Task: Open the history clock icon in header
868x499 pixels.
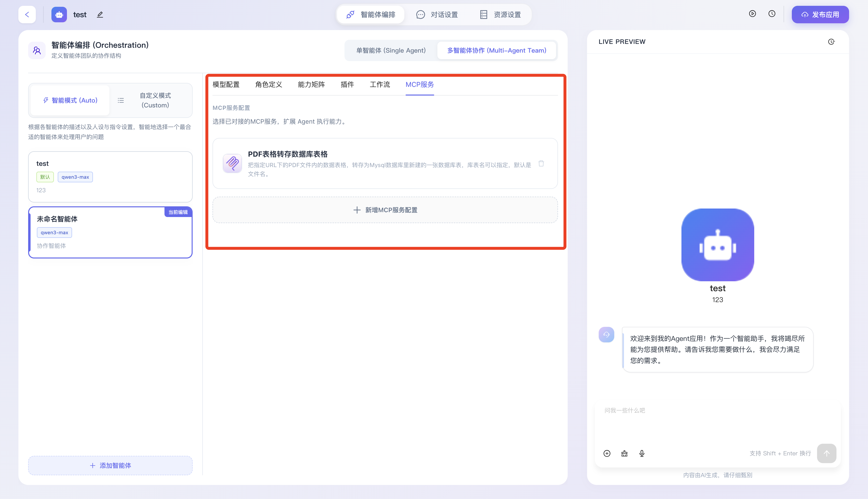Action: click(772, 14)
